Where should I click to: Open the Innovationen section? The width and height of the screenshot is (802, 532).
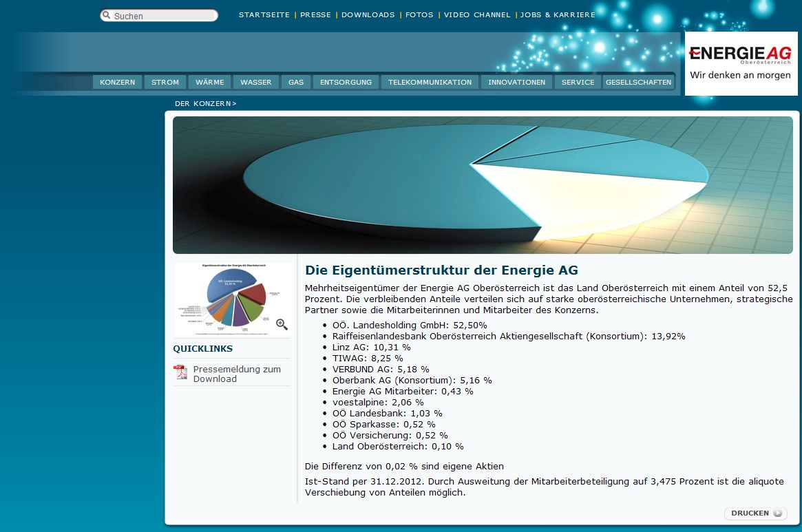coord(516,82)
